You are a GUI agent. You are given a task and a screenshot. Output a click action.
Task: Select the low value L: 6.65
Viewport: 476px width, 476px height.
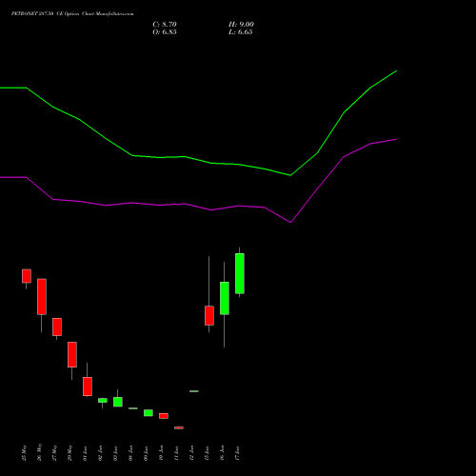click(240, 32)
